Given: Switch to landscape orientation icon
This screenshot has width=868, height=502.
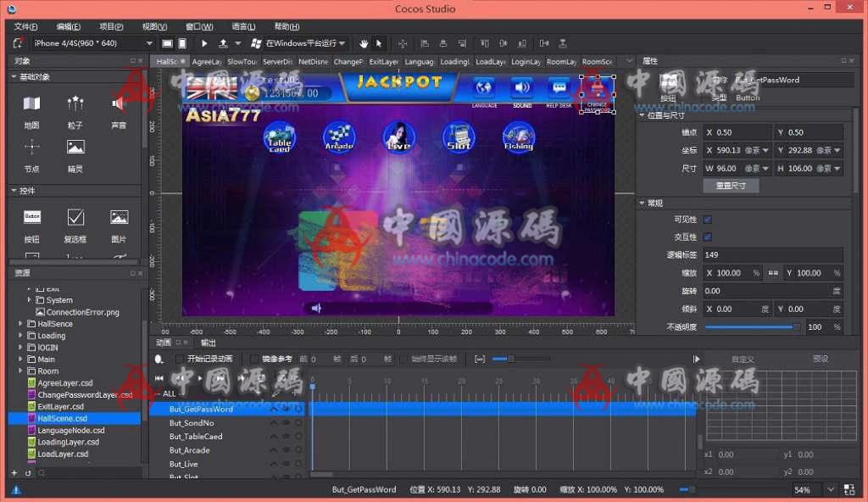Looking at the screenshot, I should 167,43.
